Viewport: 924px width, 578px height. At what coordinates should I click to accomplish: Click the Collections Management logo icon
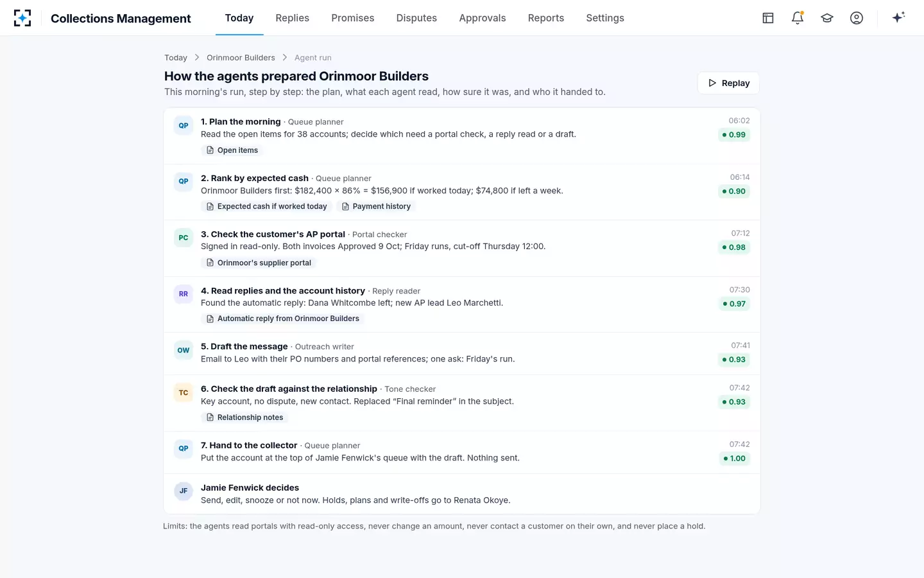(x=22, y=18)
